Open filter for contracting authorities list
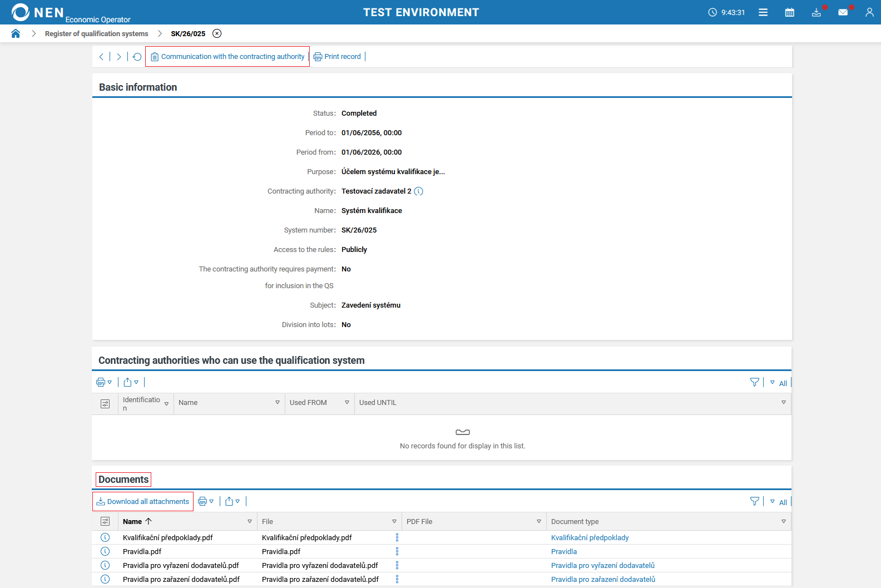Image resolution: width=881 pixels, height=588 pixels. 755,382
